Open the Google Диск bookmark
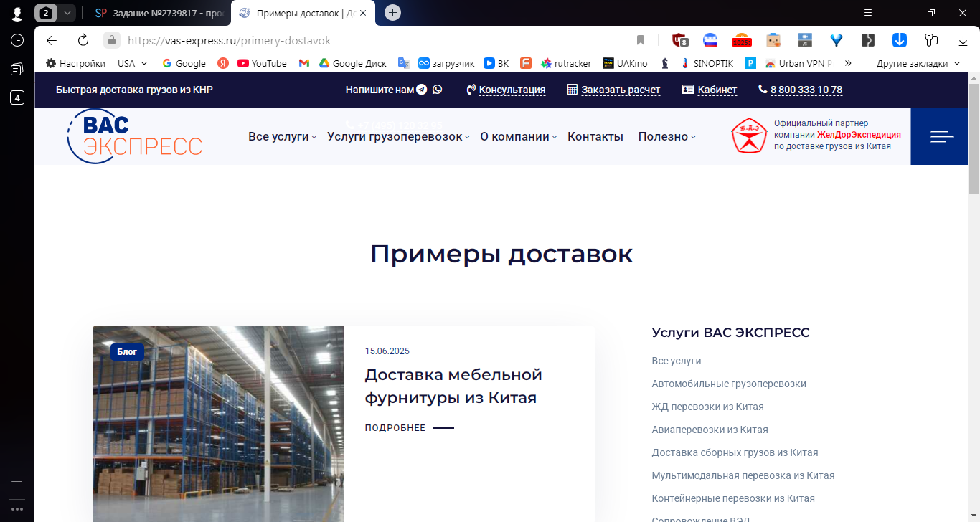The height and width of the screenshot is (522, 980). 353,63
